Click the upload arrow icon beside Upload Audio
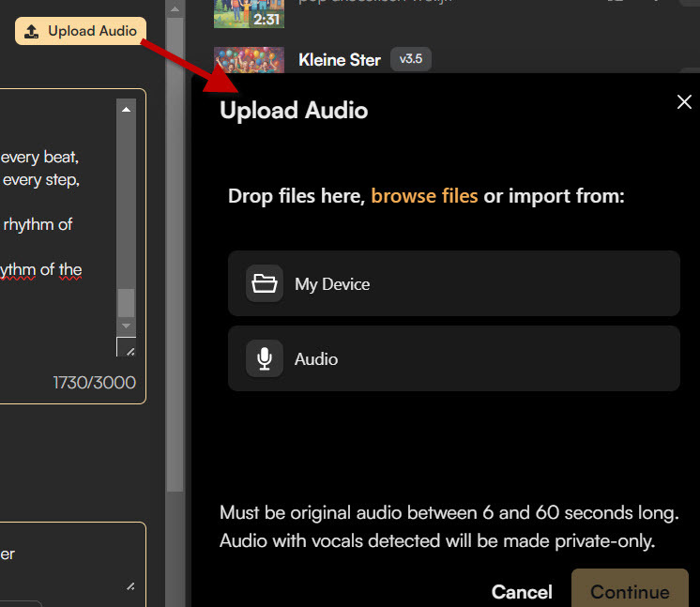700x607 pixels. click(32, 32)
